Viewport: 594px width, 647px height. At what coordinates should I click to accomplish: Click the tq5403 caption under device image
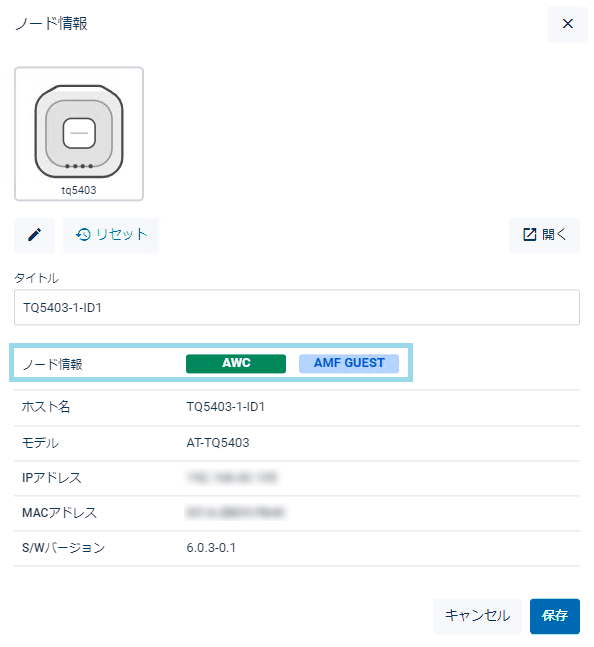click(x=79, y=190)
